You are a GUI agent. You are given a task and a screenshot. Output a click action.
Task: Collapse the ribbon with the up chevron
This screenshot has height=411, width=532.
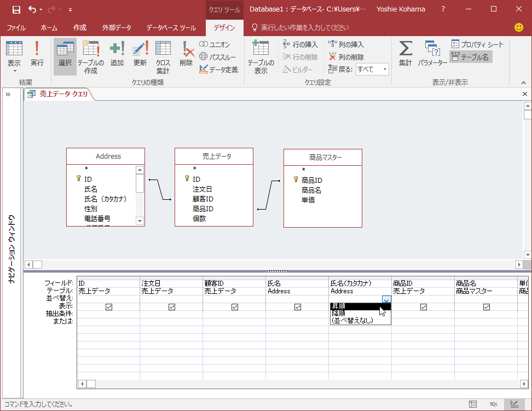(x=524, y=83)
